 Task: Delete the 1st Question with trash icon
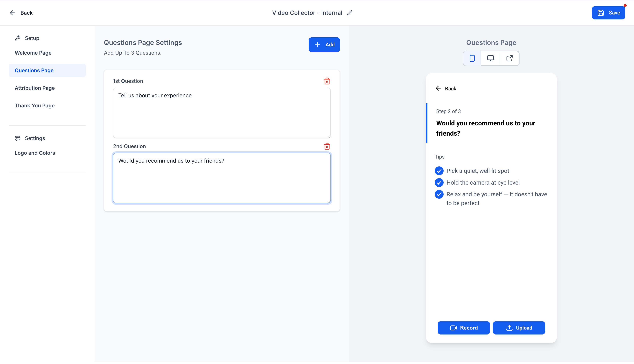[327, 81]
